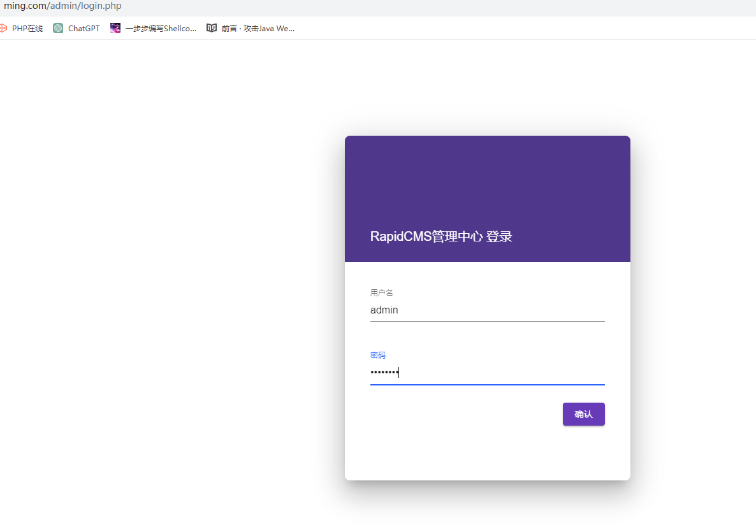Open the PHP在线 bookmark icon
Screen dimensions: 756x532
(3, 28)
